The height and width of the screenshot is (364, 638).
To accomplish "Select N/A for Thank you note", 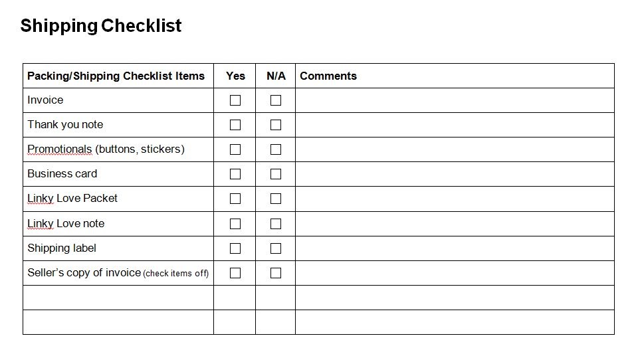I will (x=276, y=125).
